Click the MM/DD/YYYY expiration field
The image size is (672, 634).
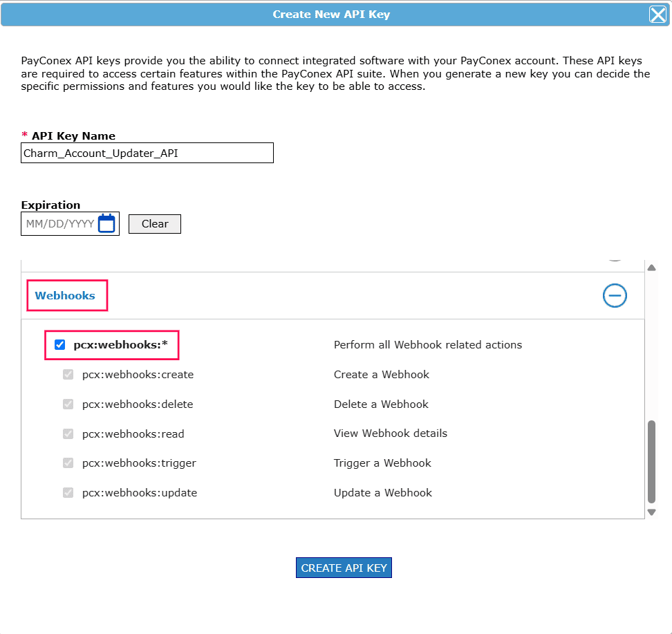point(59,223)
